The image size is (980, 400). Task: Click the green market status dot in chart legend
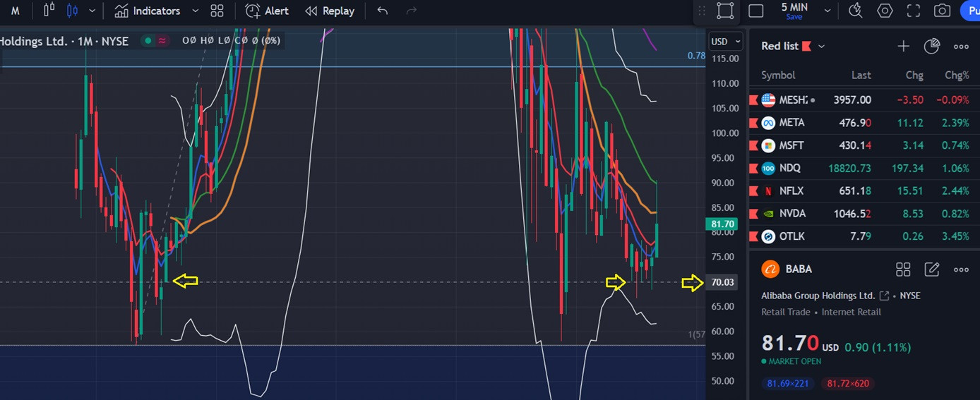[148, 41]
